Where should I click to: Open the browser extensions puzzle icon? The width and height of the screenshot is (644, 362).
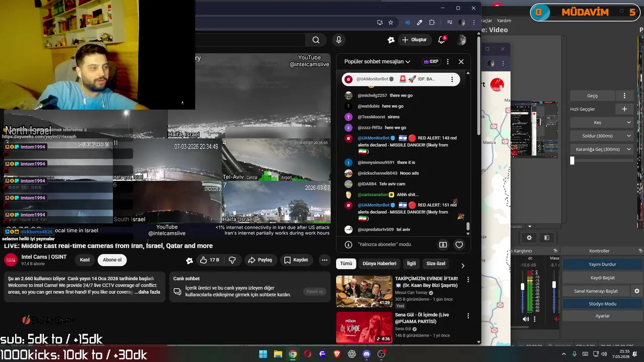coord(432,23)
